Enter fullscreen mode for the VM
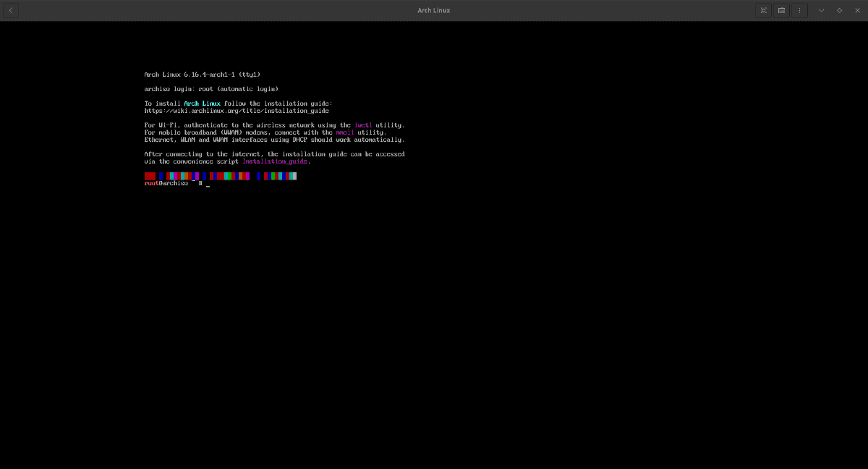Viewport: 868px width, 469px height. click(763, 10)
